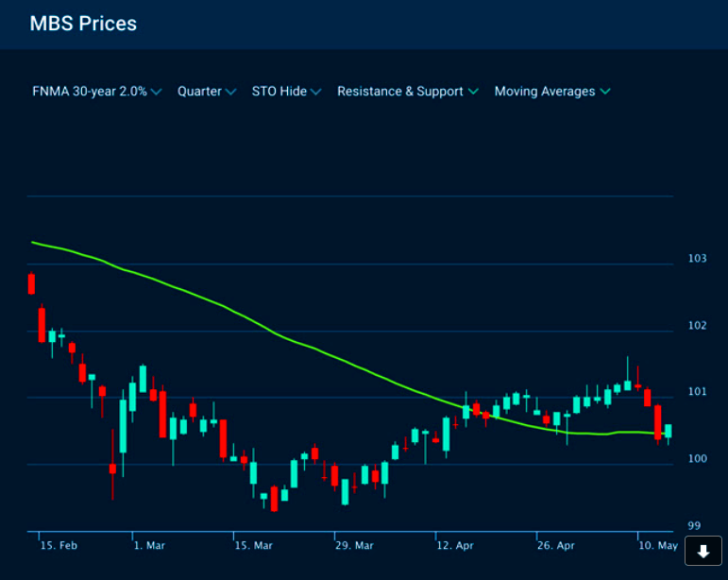Click the 103 price axis label
The width and height of the screenshot is (728, 580).
coord(698,258)
